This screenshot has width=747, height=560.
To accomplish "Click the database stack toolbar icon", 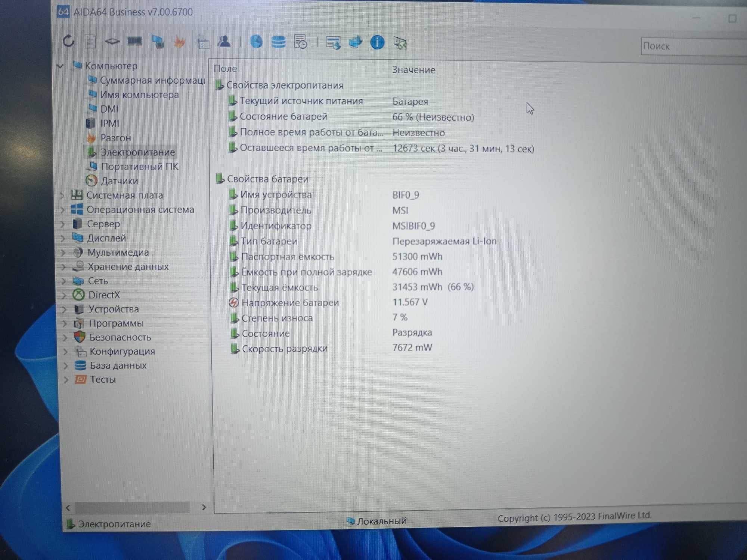I will (x=278, y=42).
